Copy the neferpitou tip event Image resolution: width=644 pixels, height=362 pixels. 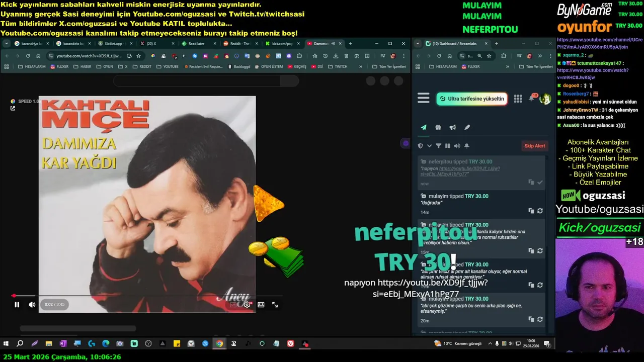531,182
